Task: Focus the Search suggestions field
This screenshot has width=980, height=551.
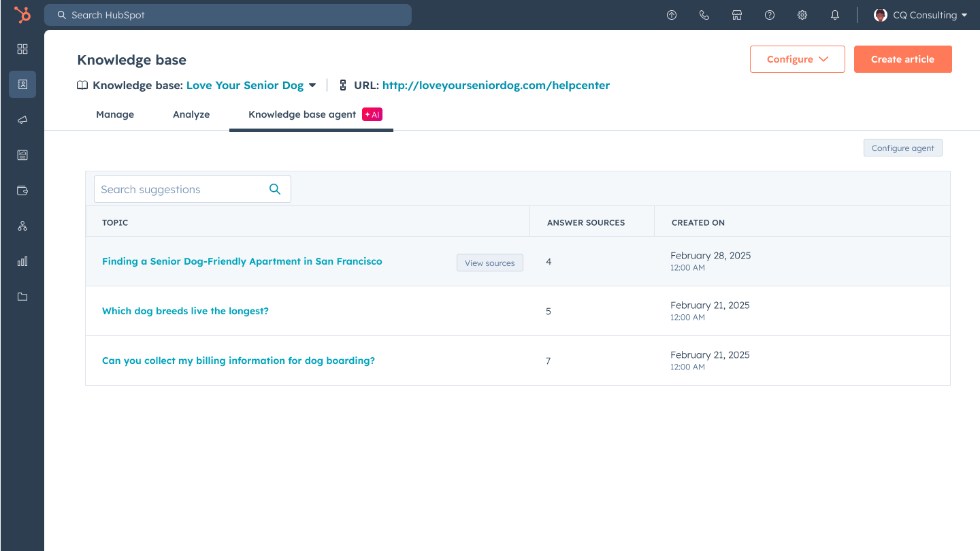Action: tap(193, 189)
